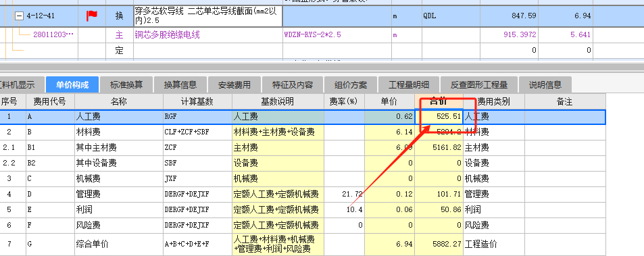Switch to the 标准换算 tab

(126, 85)
